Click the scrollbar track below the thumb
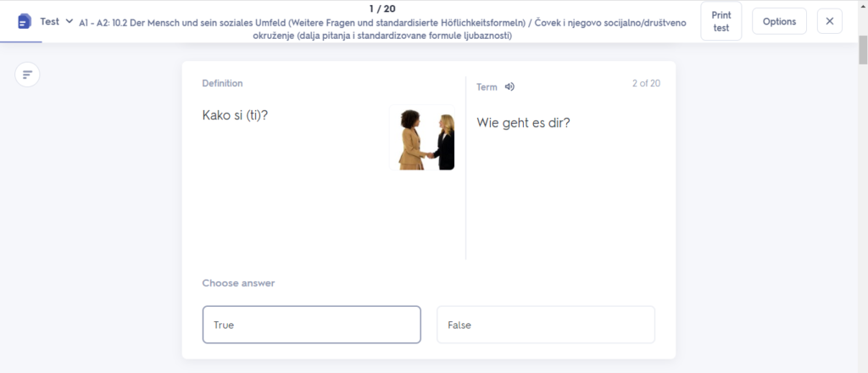 tap(862, 212)
